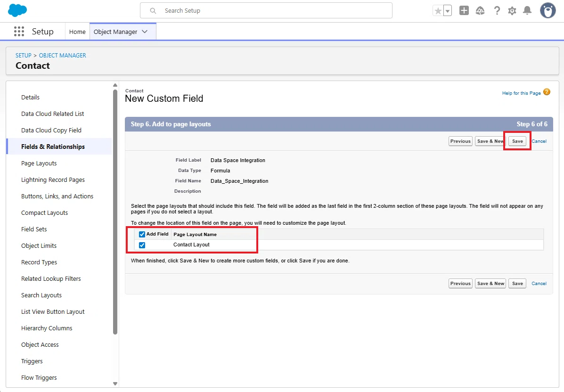Click the top Previous button
The width and height of the screenshot is (564, 392).
coord(460,141)
